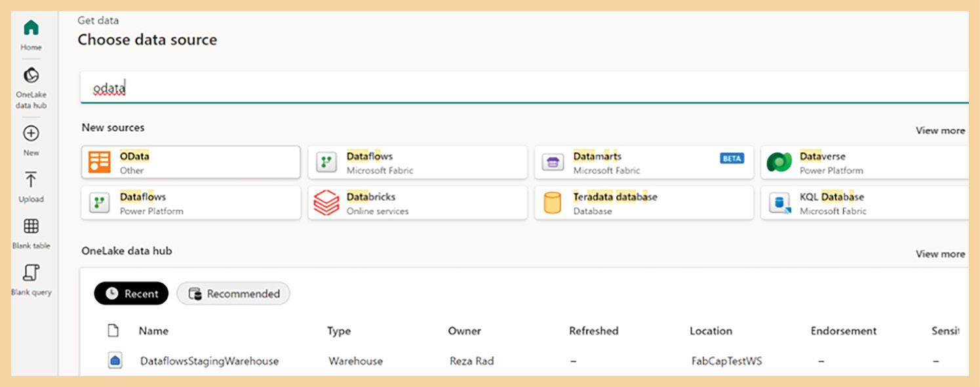Open View more for OneLake data hub
The height and width of the screenshot is (387, 980).
coord(940,254)
